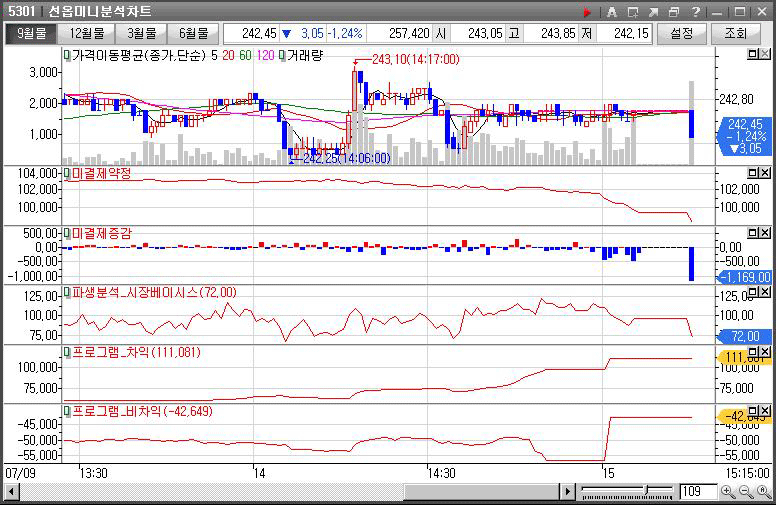
Task: Click the red play arrow in title bar
Action: coord(586,12)
